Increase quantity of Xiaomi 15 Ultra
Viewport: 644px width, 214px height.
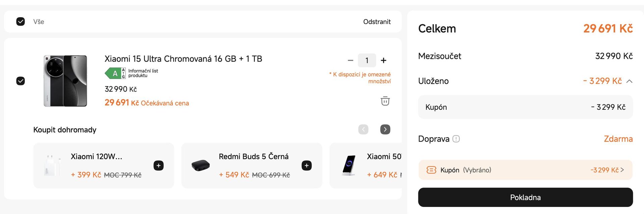(x=383, y=60)
